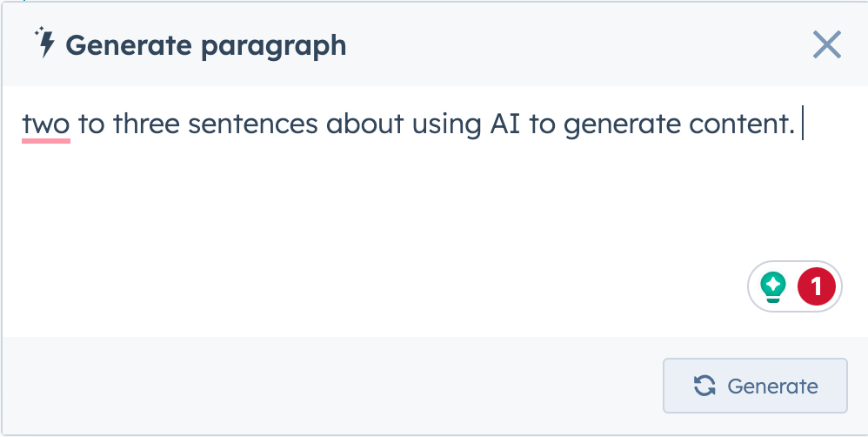
Task: Click the word "AI" in the prompt
Action: (x=504, y=125)
